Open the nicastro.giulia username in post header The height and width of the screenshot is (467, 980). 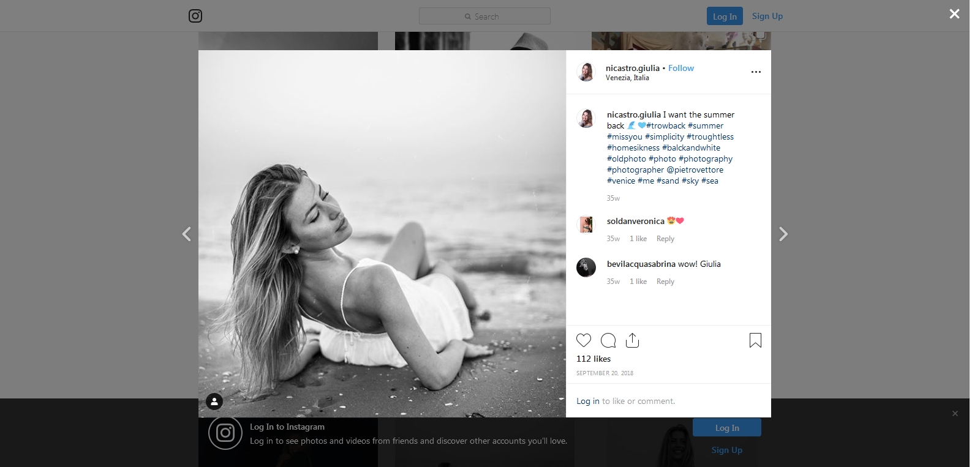[633, 68]
